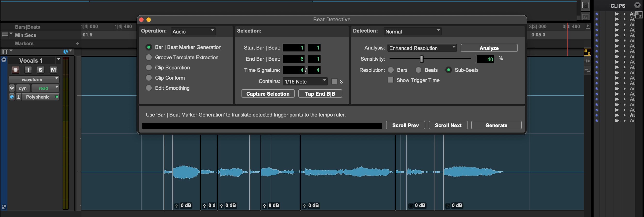
Task: Tick the triplet '3' checkbox next to Contains
Action: coord(334,81)
